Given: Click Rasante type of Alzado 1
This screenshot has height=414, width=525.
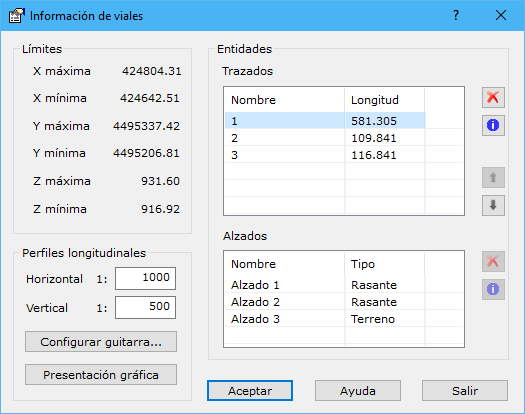Looking at the screenshot, I should (x=374, y=285).
